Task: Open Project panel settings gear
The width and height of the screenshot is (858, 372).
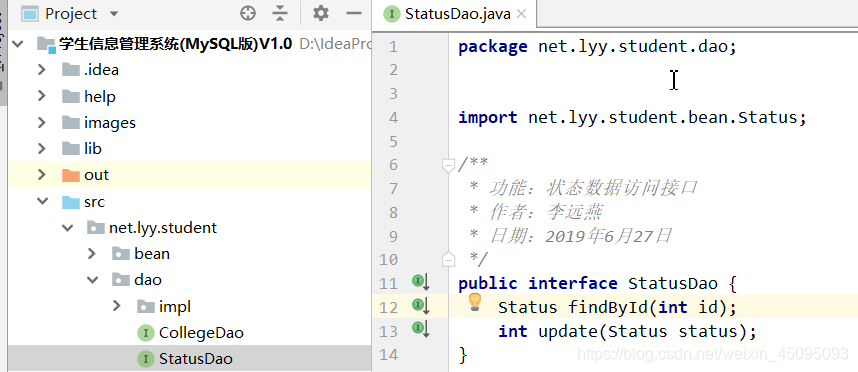Action: pos(321,14)
